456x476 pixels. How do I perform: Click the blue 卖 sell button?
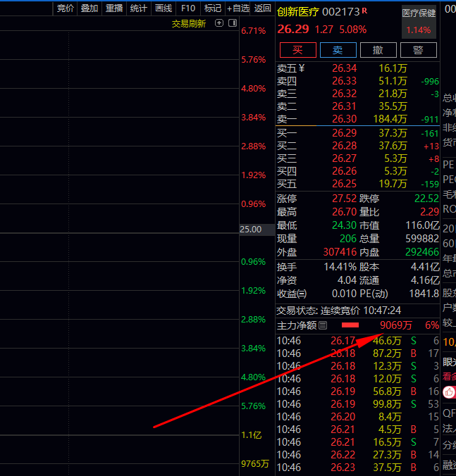(338, 50)
